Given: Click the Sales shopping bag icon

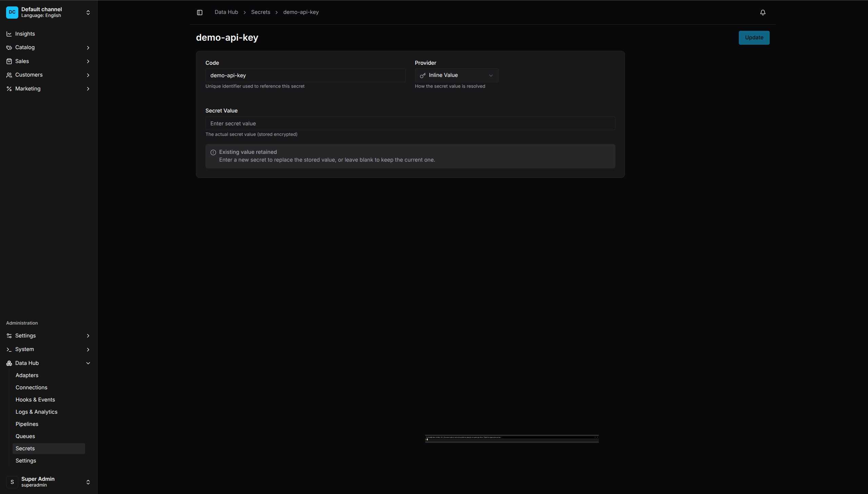Looking at the screenshot, I should coord(9,61).
